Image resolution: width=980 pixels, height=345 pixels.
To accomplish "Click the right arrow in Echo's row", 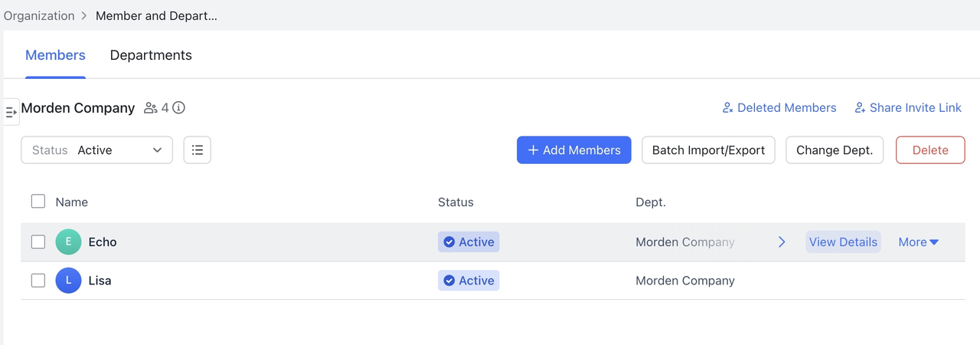I will pyautogui.click(x=782, y=242).
